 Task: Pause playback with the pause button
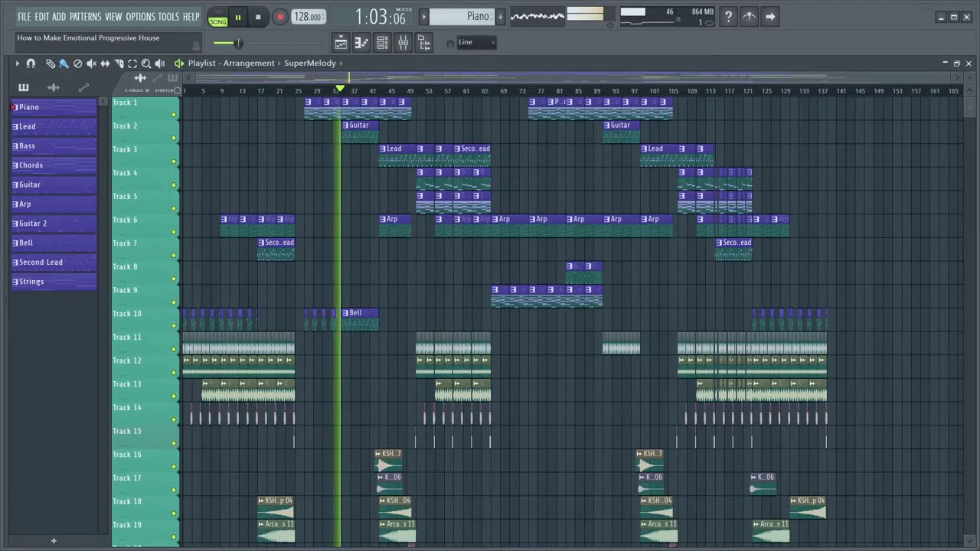coord(238,17)
